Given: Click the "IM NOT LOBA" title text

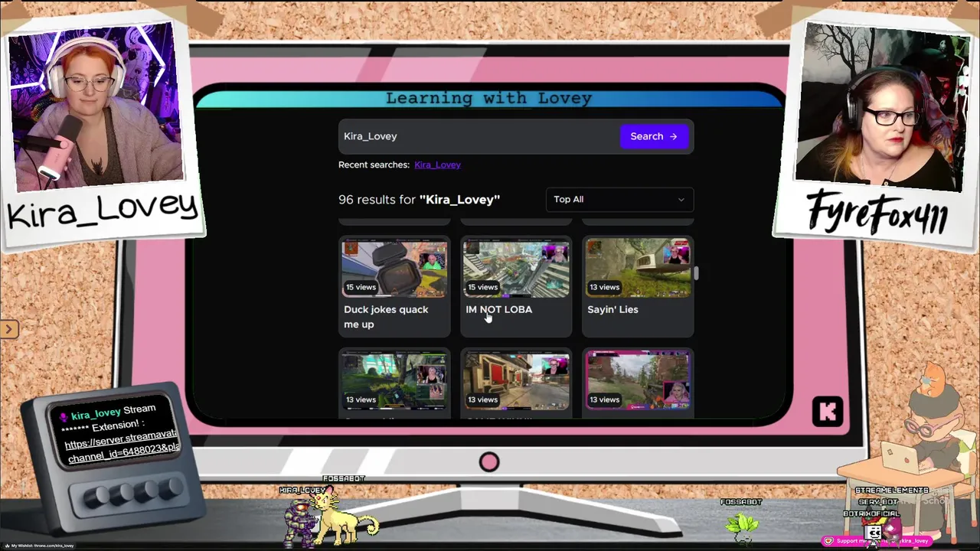Looking at the screenshot, I should tap(498, 309).
